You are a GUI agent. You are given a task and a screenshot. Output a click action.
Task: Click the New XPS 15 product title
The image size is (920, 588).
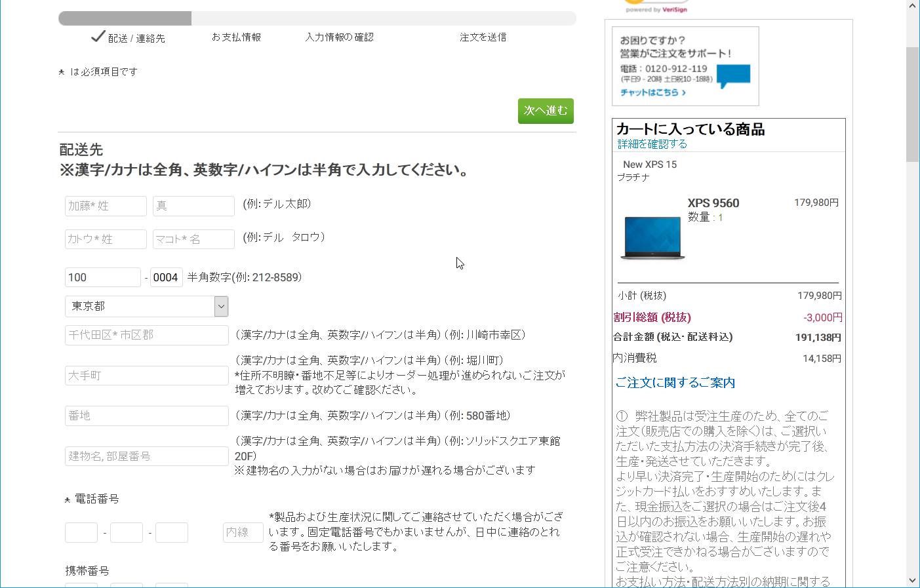click(x=650, y=165)
